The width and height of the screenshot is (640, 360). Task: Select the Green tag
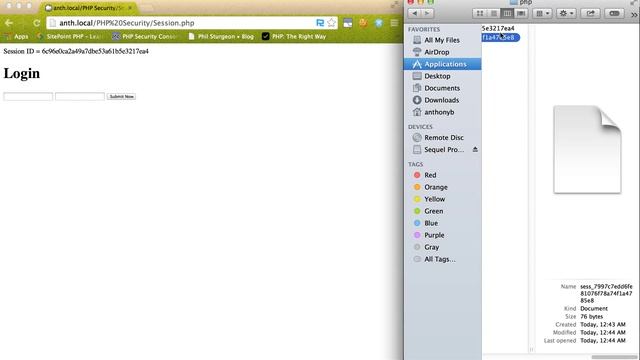pyautogui.click(x=442, y=211)
